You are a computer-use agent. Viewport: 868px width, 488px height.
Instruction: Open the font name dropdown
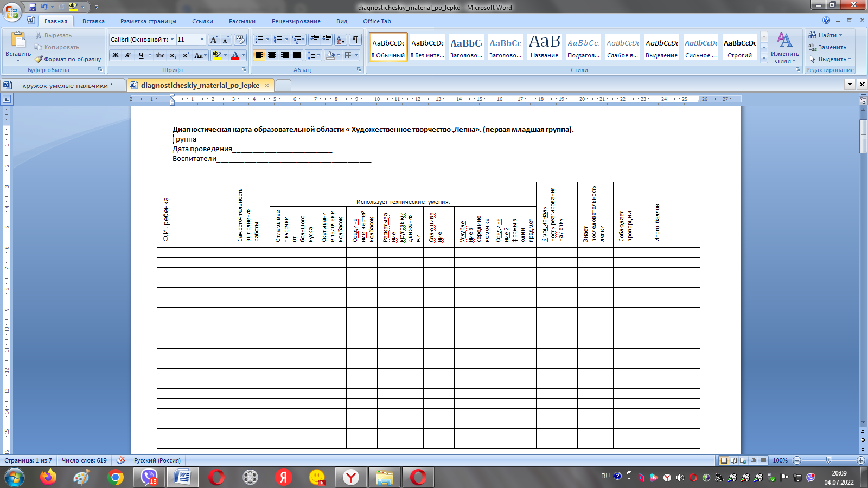pos(172,40)
